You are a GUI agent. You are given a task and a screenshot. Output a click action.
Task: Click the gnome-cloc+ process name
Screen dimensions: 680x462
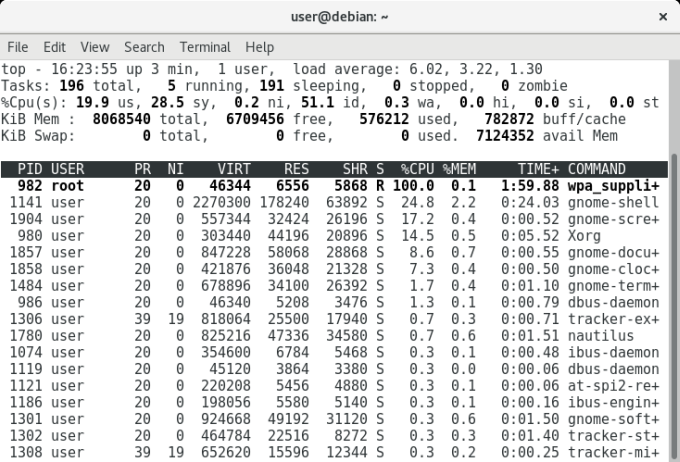pyautogui.click(x=613, y=269)
